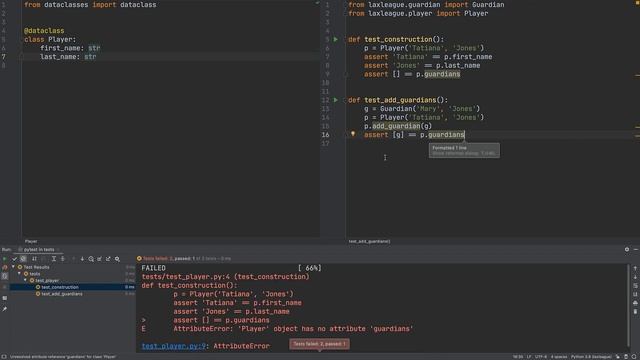Collapse Test Results root node
640x360 pixels.
coord(13,267)
